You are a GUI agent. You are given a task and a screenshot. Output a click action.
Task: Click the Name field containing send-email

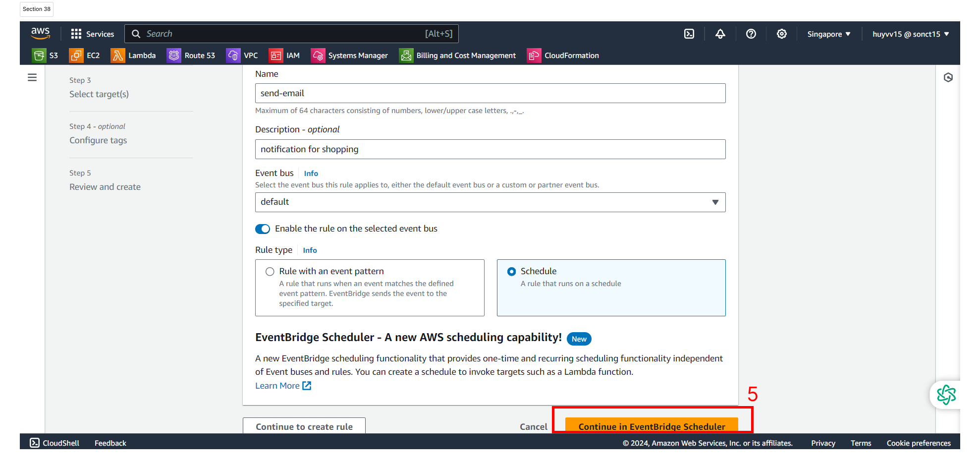[490, 93]
